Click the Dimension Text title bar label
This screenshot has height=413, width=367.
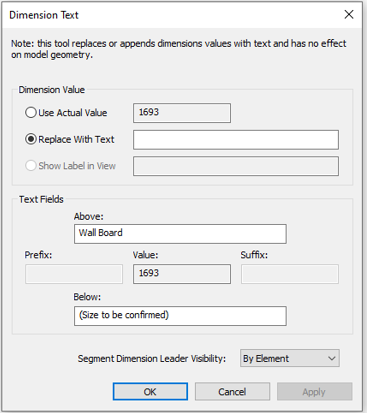44,15
